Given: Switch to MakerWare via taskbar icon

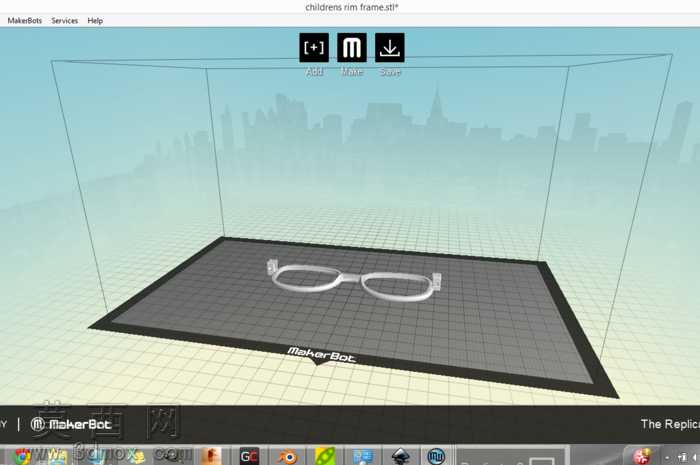Looking at the screenshot, I should coord(436,457).
